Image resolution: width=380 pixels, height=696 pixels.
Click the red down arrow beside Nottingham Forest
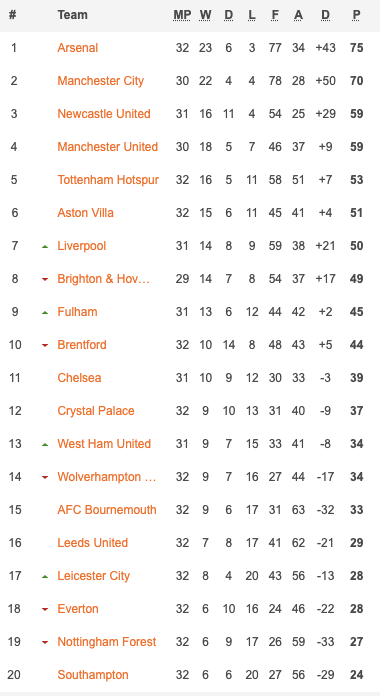point(45,642)
